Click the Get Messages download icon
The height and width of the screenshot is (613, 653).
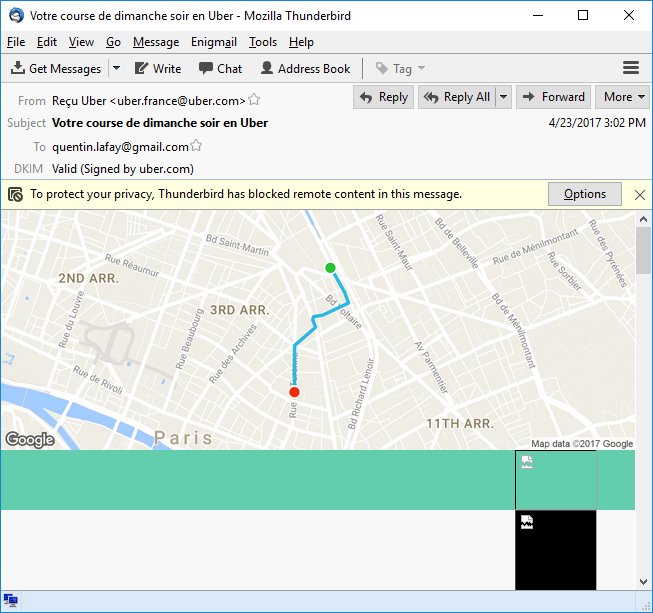pyautogui.click(x=17, y=68)
